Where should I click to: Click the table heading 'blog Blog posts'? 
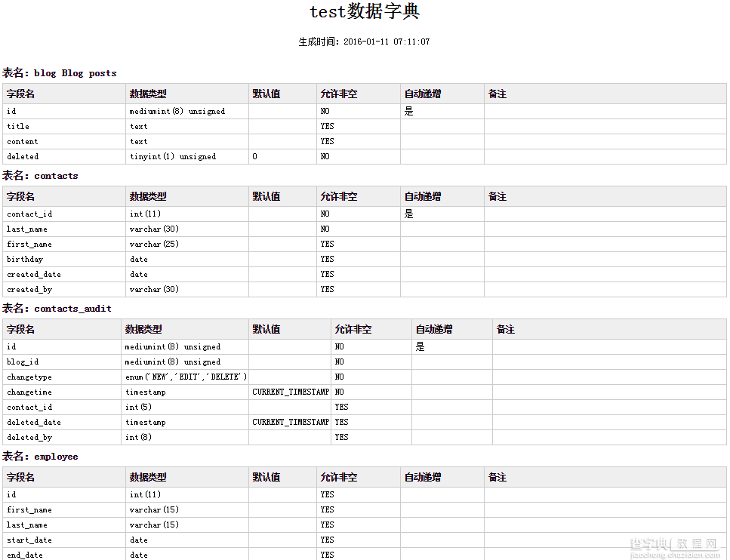75,73
